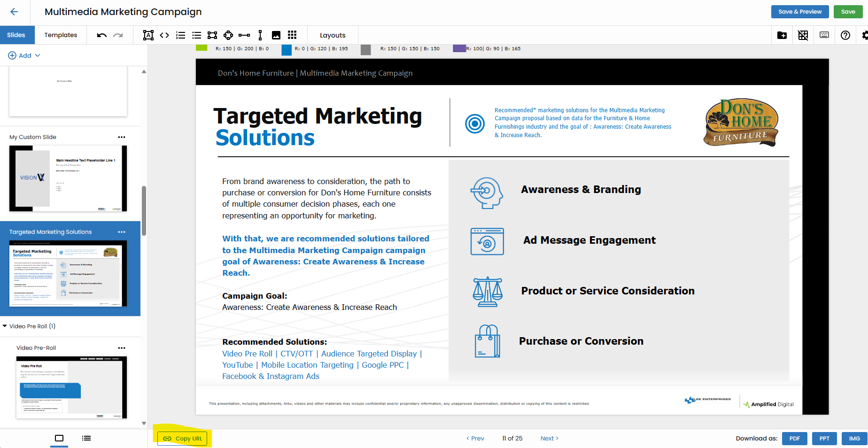Select the green color swatch
868x448 pixels.
(201, 48)
